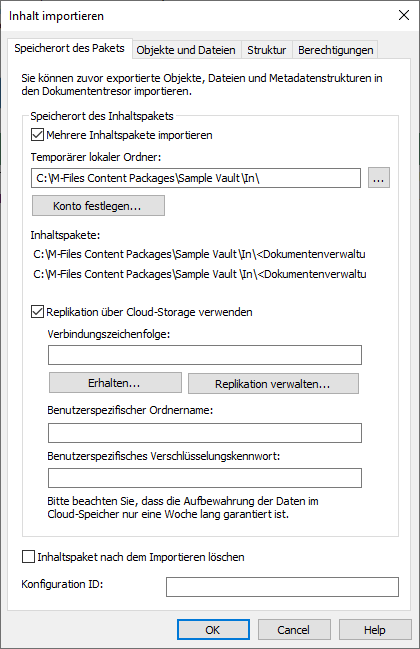Confirm with the OK button
Image resolution: width=420 pixels, height=649 pixels.
click(x=213, y=630)
